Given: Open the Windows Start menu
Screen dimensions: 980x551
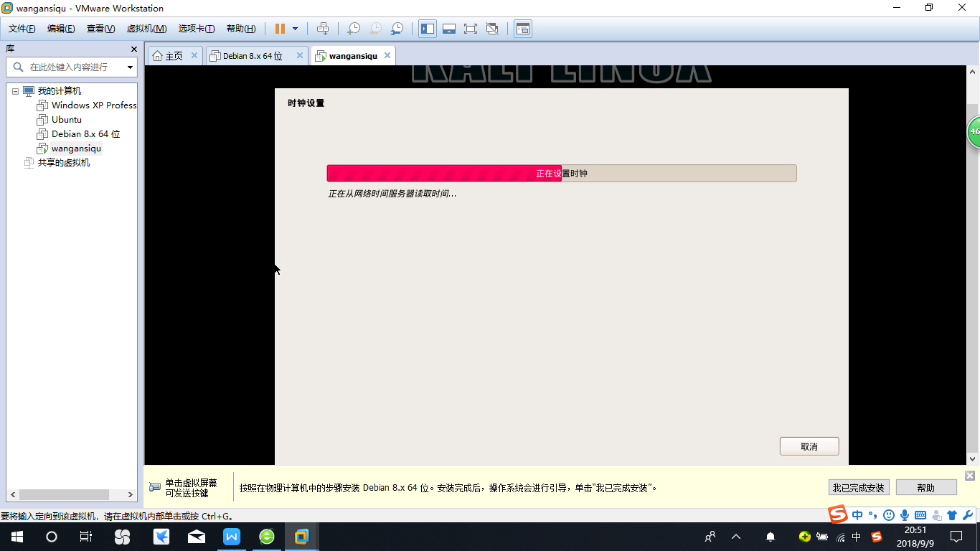Looking at the screenshot, I should tap(17, 537).
